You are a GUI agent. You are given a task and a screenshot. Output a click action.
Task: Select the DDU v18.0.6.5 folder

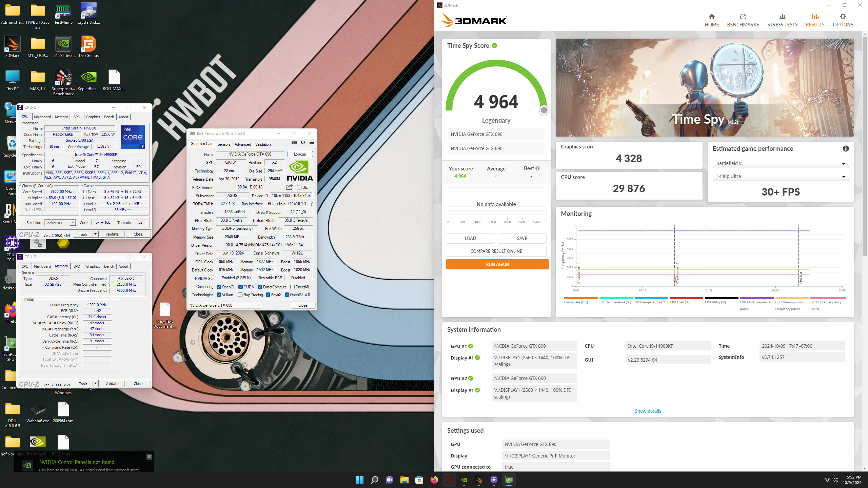coord(12,415)
